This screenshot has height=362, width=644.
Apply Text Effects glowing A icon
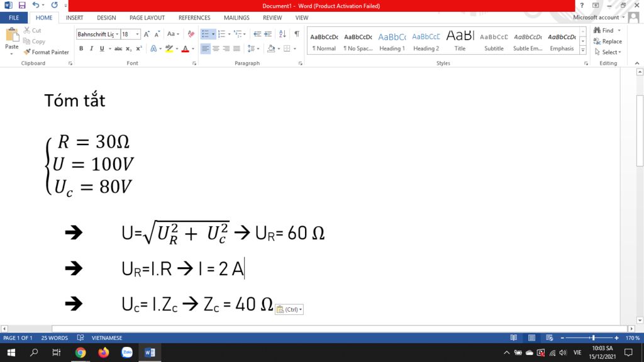click(x=153, y=48)
